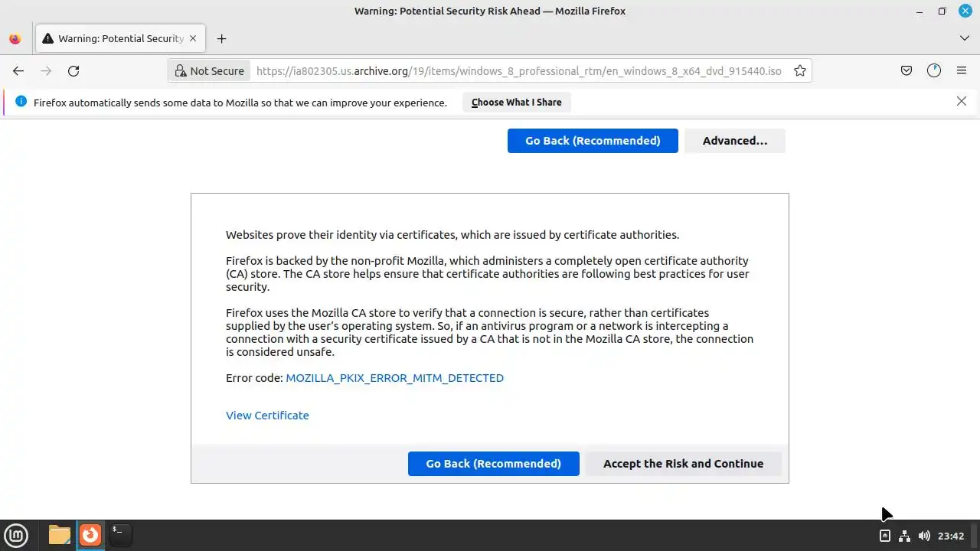Click the Back navigation arrow
The image size is (980, 551).
(18, 71)
